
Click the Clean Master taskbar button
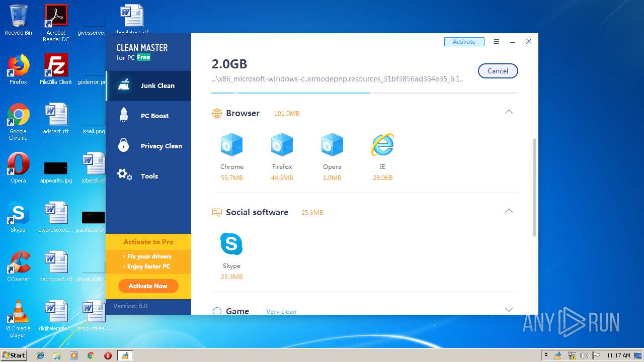click(125, 355)
